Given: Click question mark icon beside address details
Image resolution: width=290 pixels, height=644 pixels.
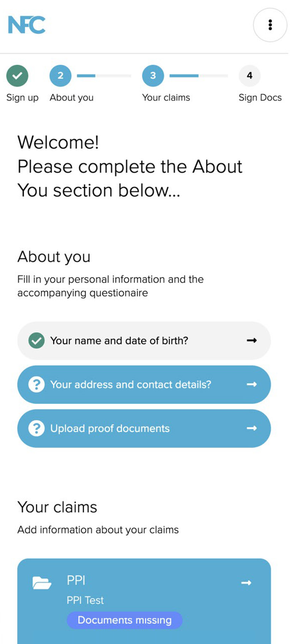Looking at the screenshot, I should click(36, 384).
